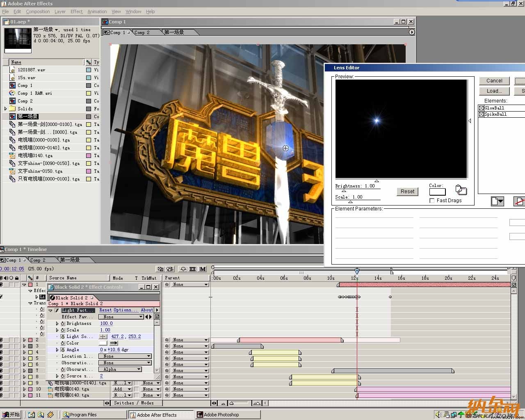Switch to the Comp 2 tab in viewer
This screenshot has width=525, height=420.
(x=142, y=32)
